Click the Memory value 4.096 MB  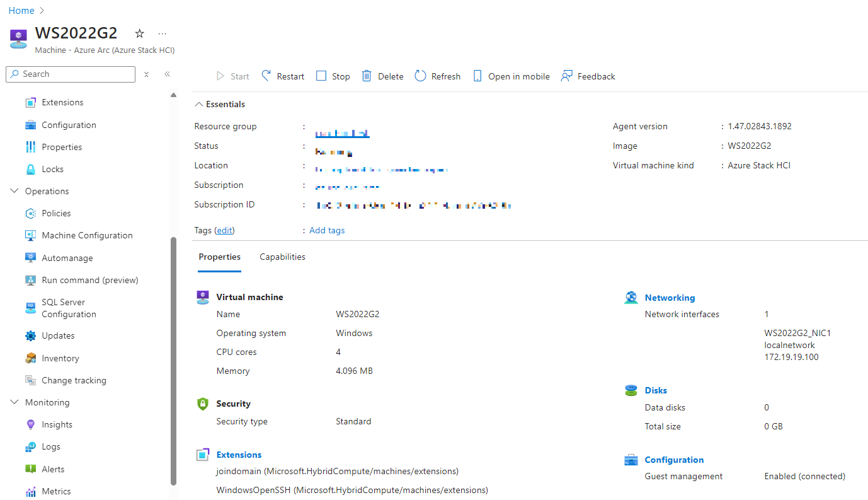pos(354,371)
